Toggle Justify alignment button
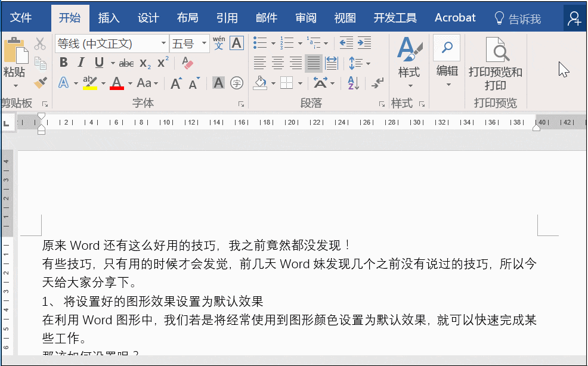The height and width of the screenshot is (366, 588). click(x=314, y=63)
